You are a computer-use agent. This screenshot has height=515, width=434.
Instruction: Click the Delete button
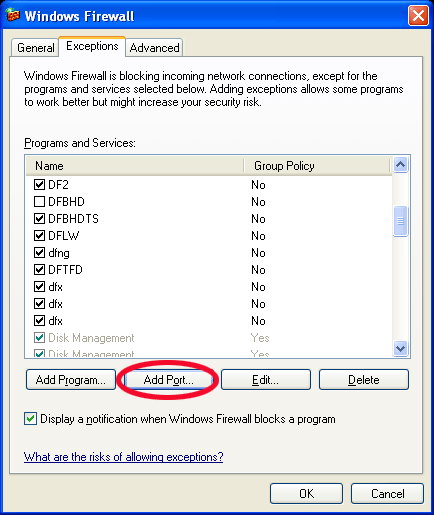click(364, 380)
